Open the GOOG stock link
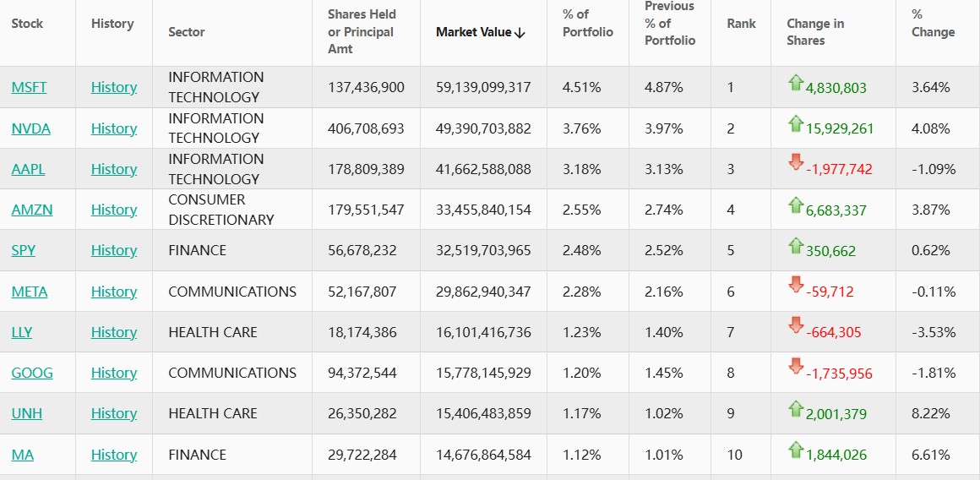 pos(32,373)
